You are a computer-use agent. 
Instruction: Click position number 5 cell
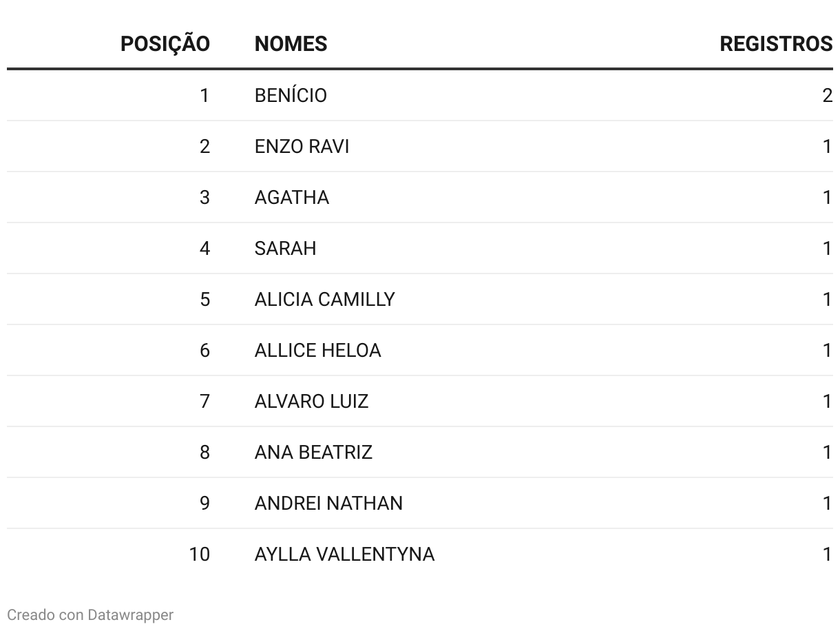pos(204,300)
